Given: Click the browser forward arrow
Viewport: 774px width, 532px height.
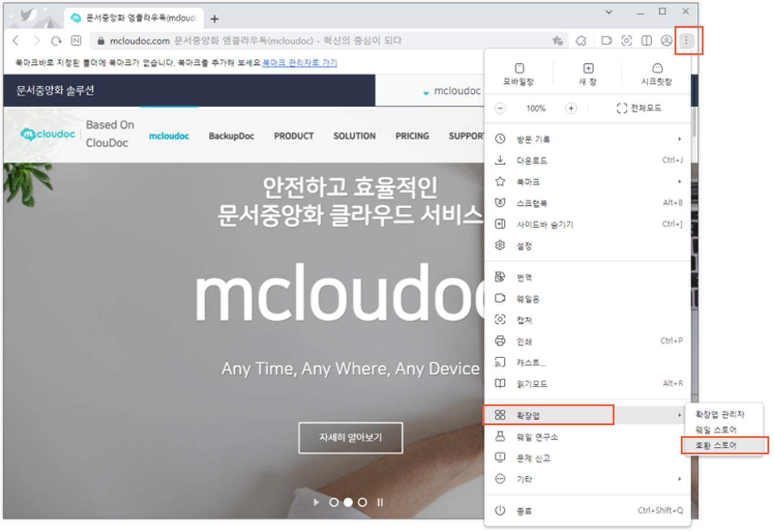Looking at the screenshot, I should 37,41.
